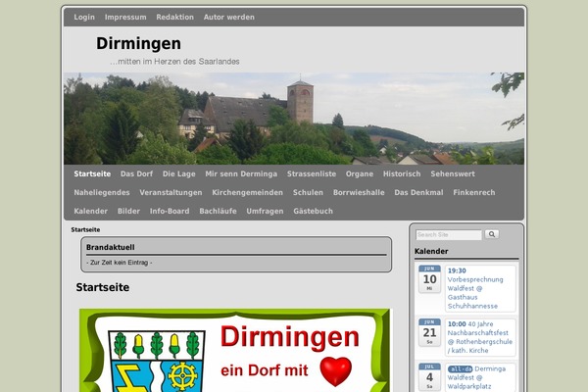Click the Zur Zeit kein Eintrag text
588x392 pixels.
(x=120, y=263)
